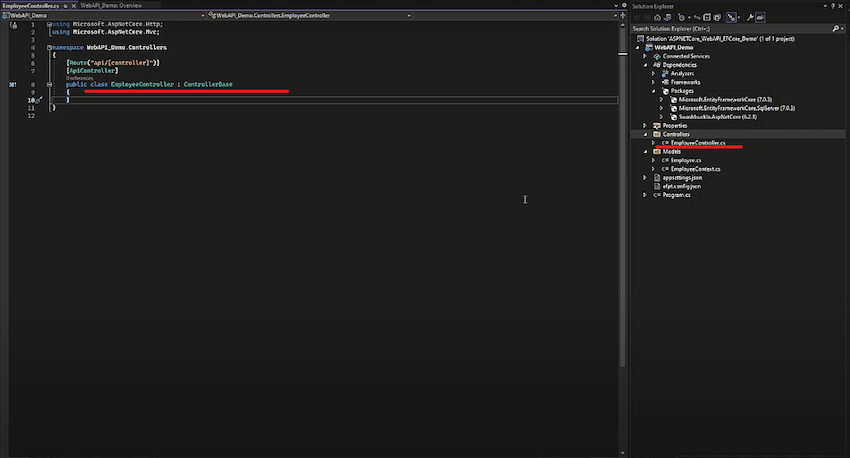
Task: Open the Solution Explorer search options dropdown
Action: click(x=842, y=29)
